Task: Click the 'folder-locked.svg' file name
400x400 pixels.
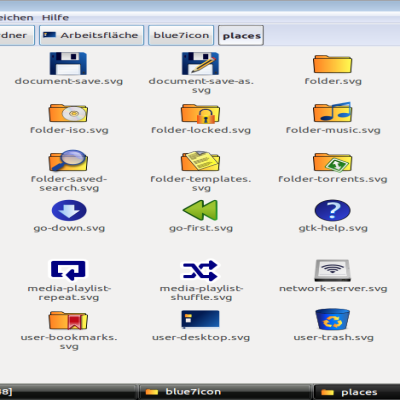Action: (x=201, y=130)
